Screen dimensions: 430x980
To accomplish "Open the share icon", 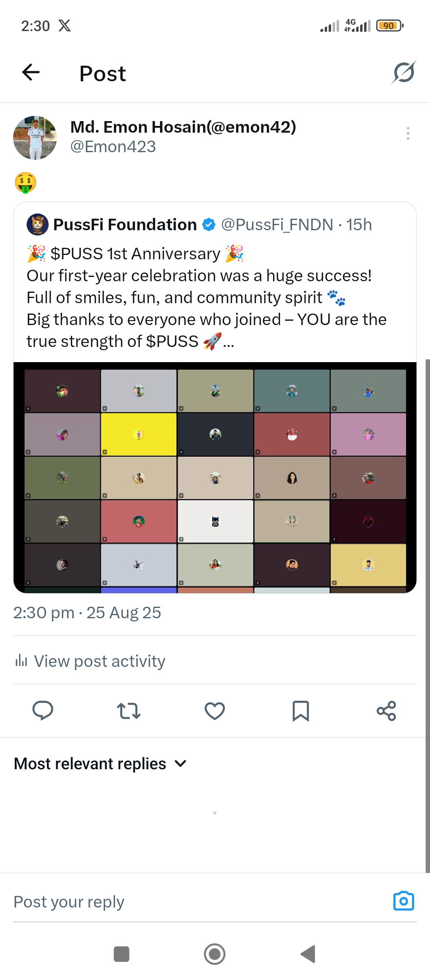I will pyautogui.click(x=387, y=711).
